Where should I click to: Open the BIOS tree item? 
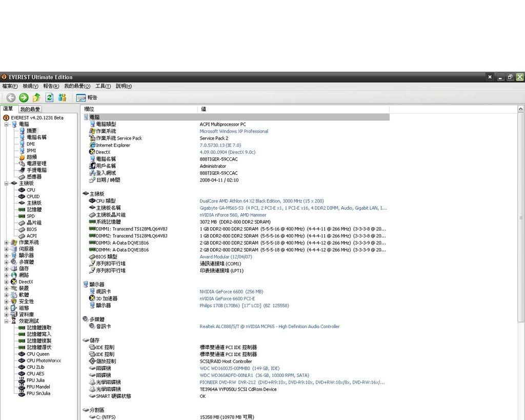pos(32,229)
